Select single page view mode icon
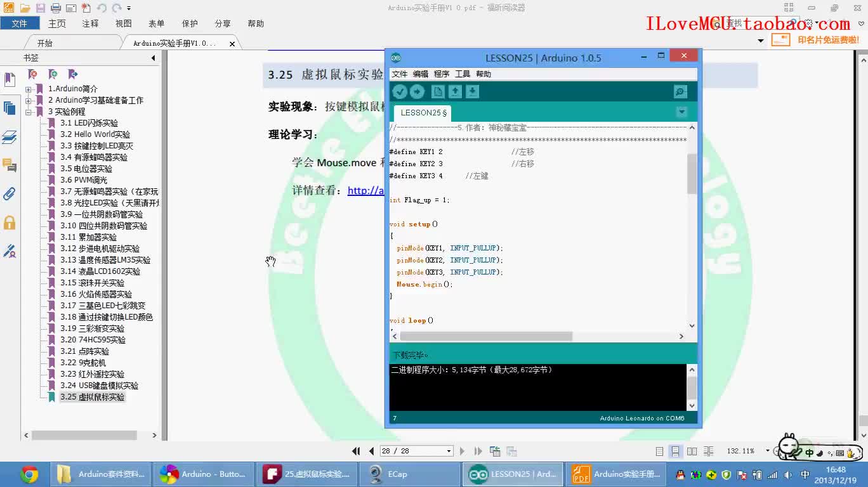This screenshot has height=487, width=868. [659, 451]
